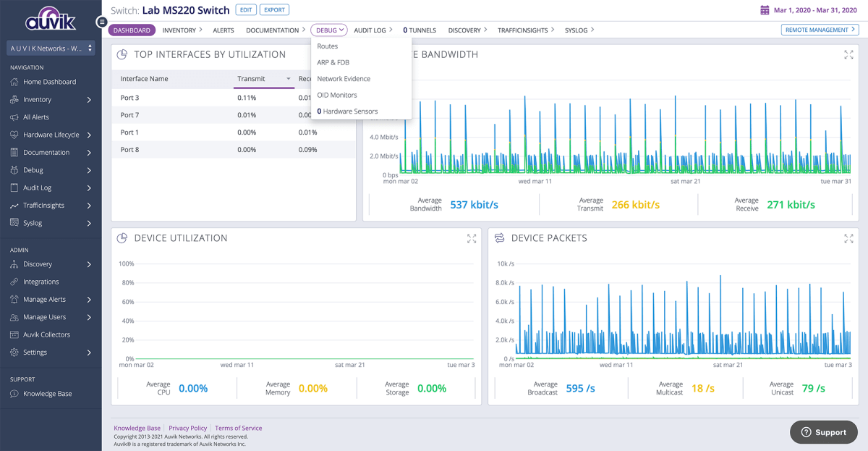Expand Inventory submenu chevron in sidebar

pyautogui.click(x=89, y=100)
